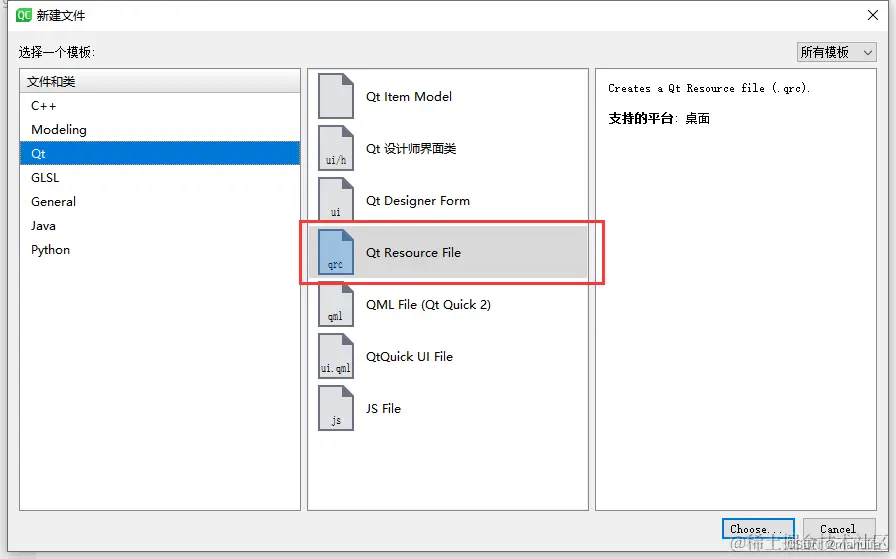The width and height of the screenshot is (896, 559).
Task: Select the Modeling category
Action: coord(160,130)
